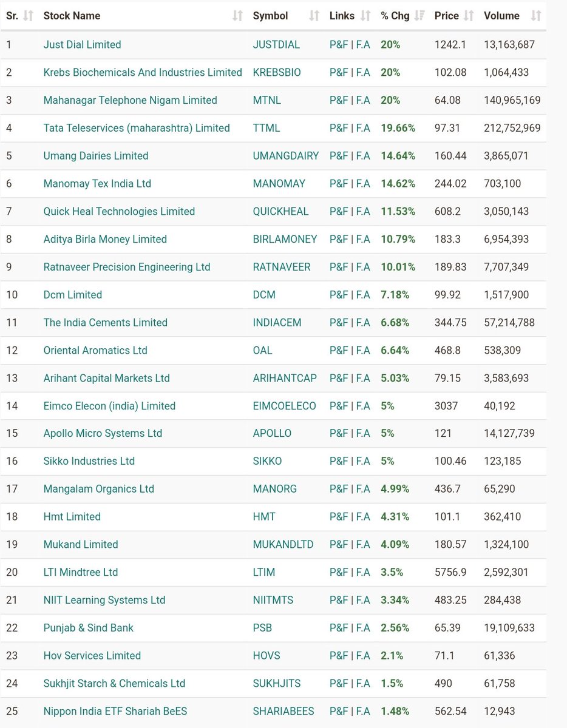Select the price 1242.1 cell
Viewport: 567px width, 728px height.
pos(450,44)
